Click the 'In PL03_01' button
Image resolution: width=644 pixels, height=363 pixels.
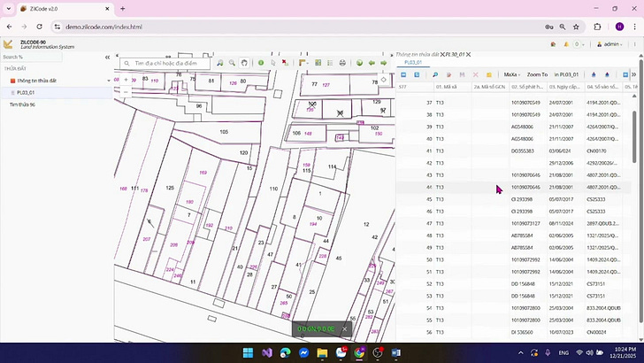(x=568, y=74)
